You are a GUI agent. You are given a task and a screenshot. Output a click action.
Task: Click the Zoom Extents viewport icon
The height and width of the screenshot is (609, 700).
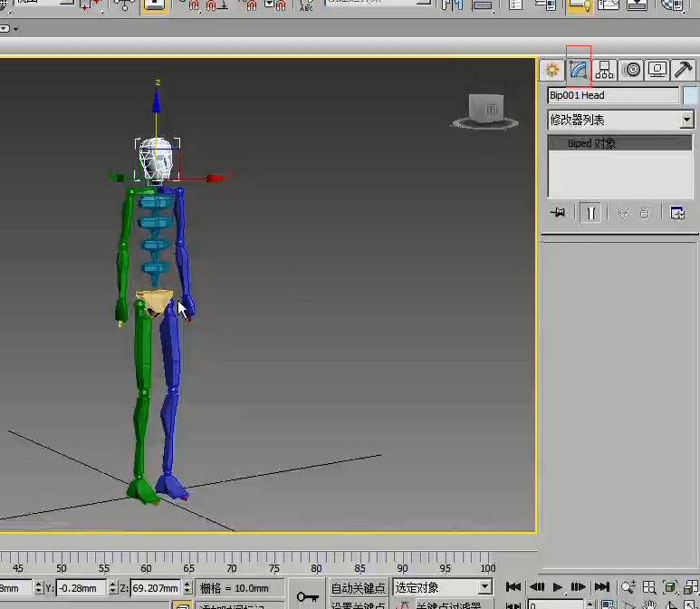(670, 587)
